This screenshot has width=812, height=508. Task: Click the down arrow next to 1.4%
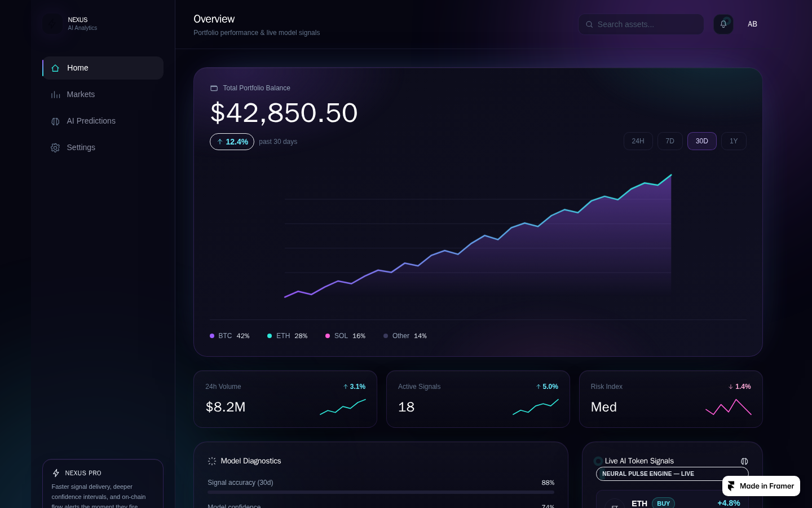point(731,387)
